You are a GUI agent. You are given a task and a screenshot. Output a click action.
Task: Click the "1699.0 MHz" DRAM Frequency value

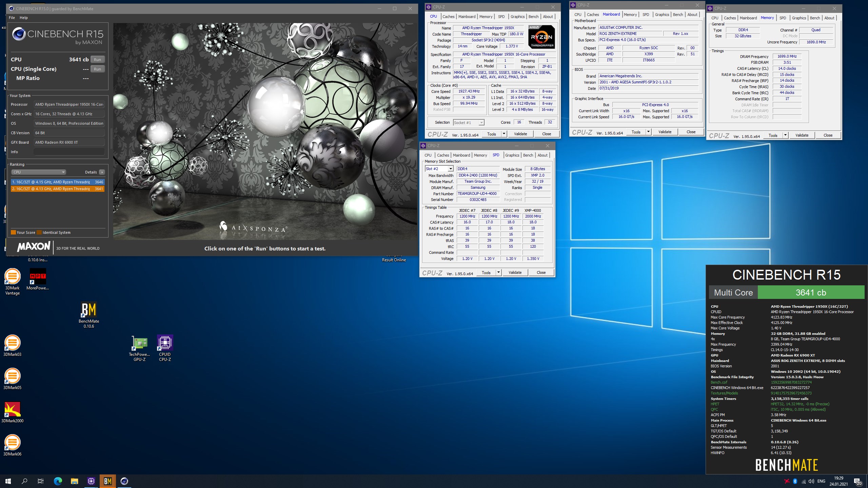click(x=787, y=56)
